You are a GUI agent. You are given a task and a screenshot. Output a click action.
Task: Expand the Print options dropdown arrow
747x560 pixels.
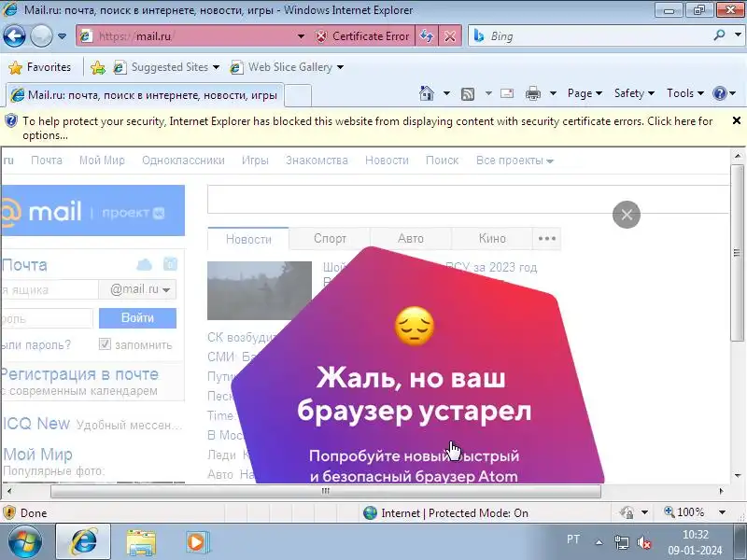(x=553, y=93)
